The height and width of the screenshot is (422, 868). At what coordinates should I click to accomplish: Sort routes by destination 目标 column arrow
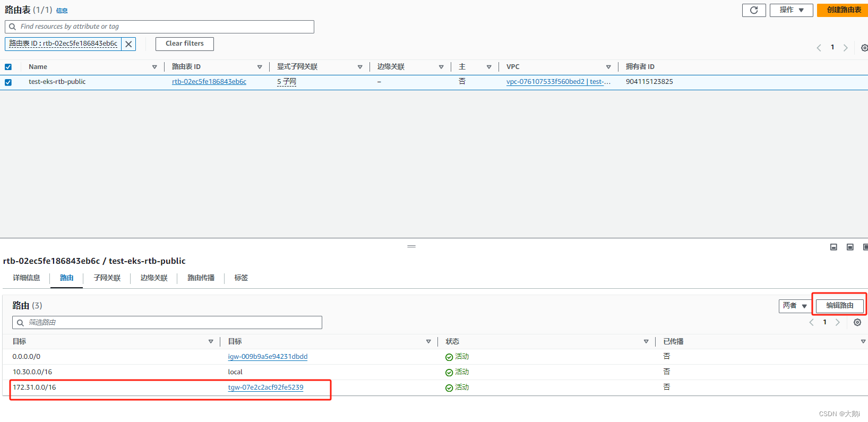pos(211,342)
